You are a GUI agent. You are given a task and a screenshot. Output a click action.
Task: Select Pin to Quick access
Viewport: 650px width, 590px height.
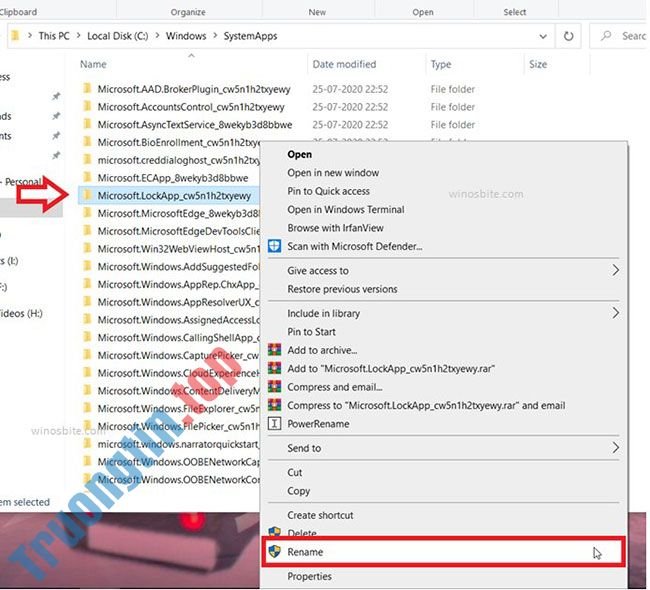tap(328, 191)
